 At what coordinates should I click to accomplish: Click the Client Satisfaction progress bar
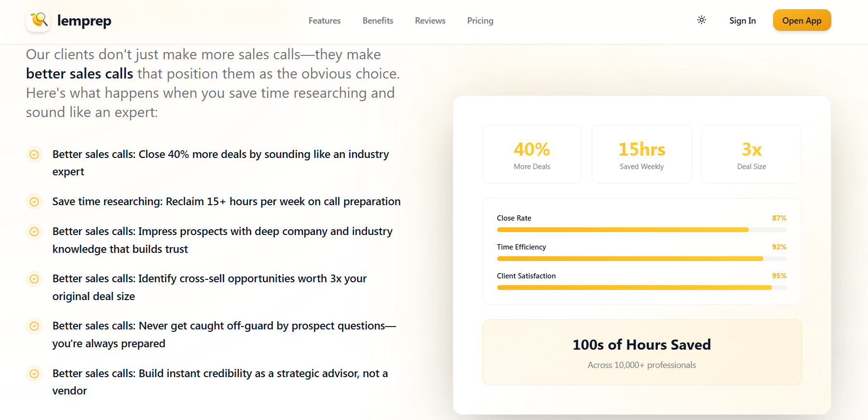click(x=641, y=288)
